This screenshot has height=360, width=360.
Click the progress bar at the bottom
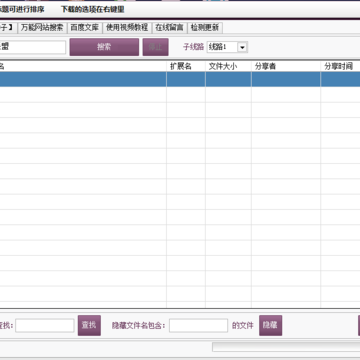(286, 347)
